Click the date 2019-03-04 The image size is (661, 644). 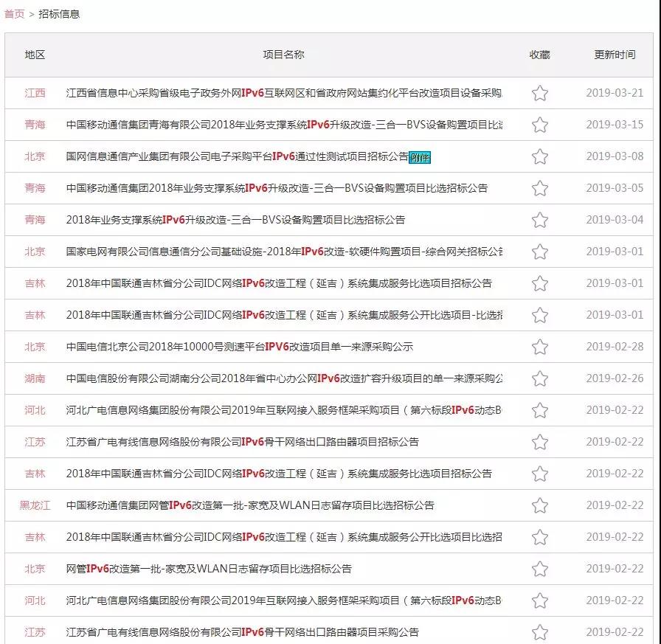(x=615, y=220)
